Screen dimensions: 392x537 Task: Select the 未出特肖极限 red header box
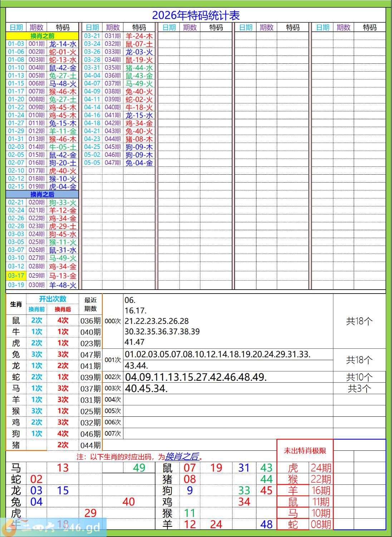tap(305, 451)
